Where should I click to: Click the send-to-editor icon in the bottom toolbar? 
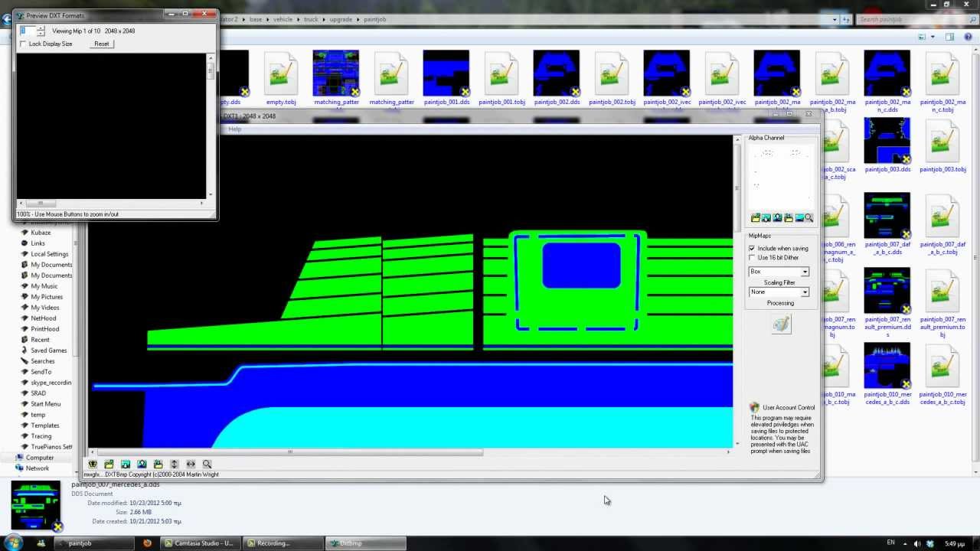pyautogui.click(x=142, y=464)
